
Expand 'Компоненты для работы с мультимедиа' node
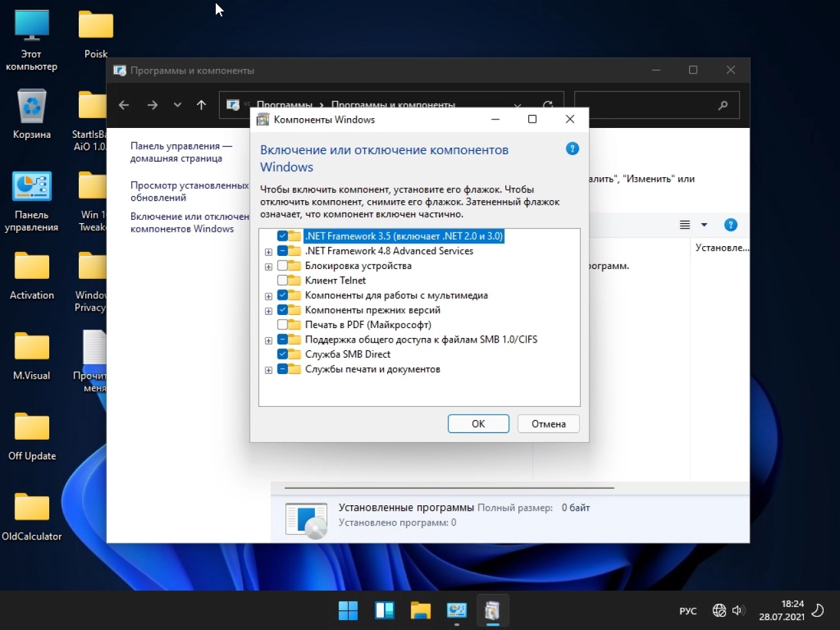(268, 297)
